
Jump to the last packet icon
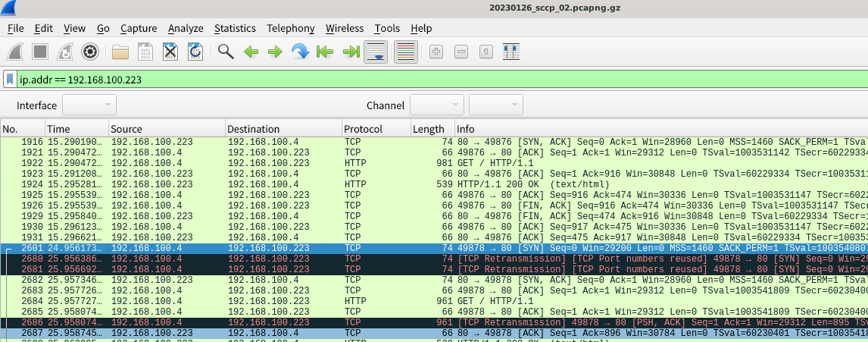pos(351,52)
